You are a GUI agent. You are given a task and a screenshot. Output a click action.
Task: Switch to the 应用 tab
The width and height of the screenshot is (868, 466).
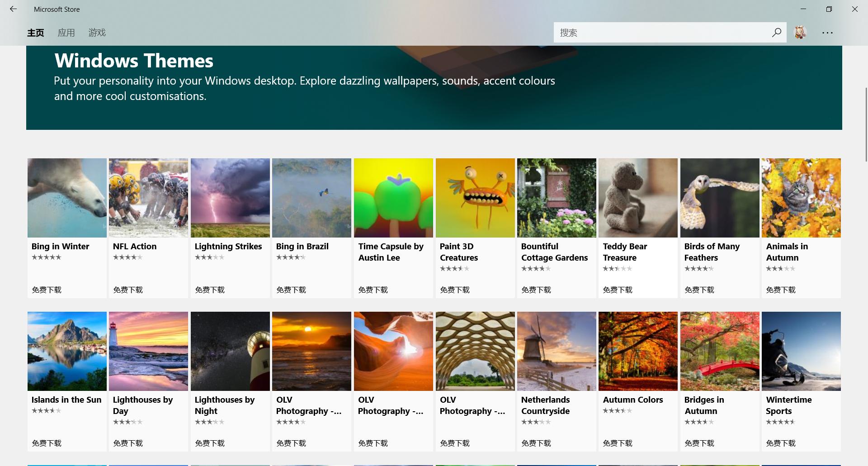(66, 33)
